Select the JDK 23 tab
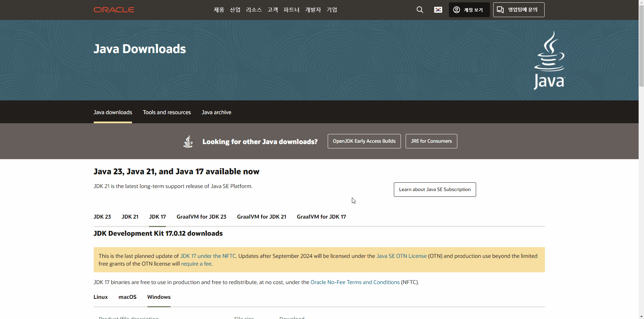This screenshot has height=319, width=644. point(102,217)
